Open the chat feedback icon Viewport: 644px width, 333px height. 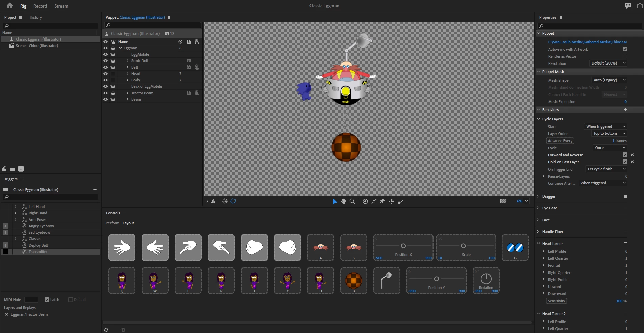pos(628,6)
